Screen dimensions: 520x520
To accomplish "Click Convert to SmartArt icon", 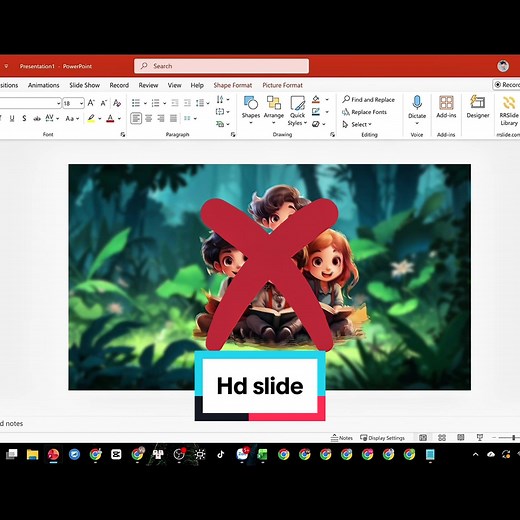I will click(x=220, y=124).
